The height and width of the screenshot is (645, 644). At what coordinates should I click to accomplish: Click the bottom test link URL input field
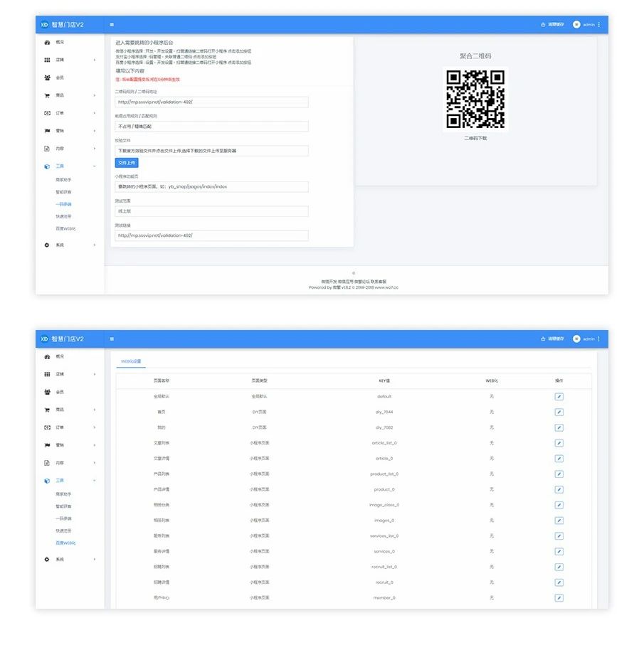pyautogui.click(x=211, y=235)
